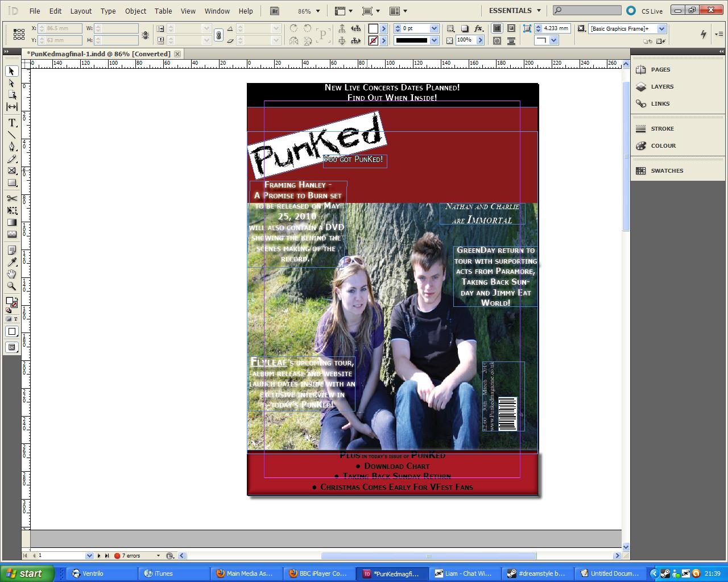
Task: Select the Pencil tool
Action: point(12,159)
